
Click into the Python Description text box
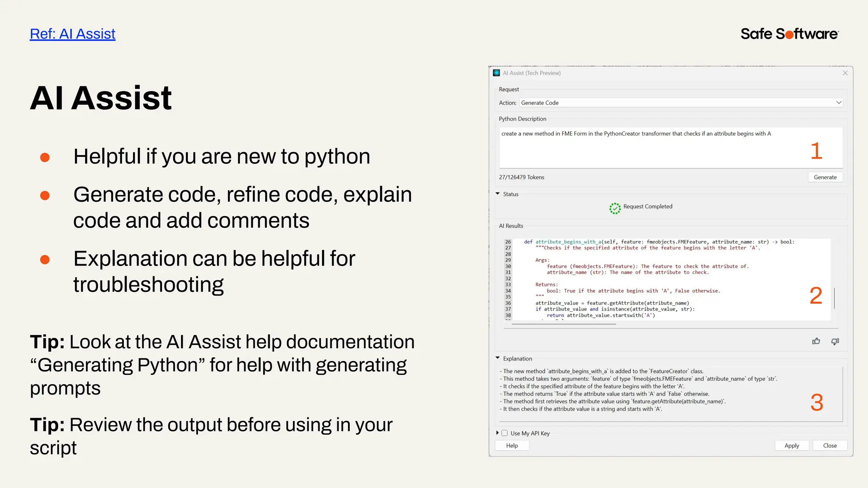pos(671,147)
